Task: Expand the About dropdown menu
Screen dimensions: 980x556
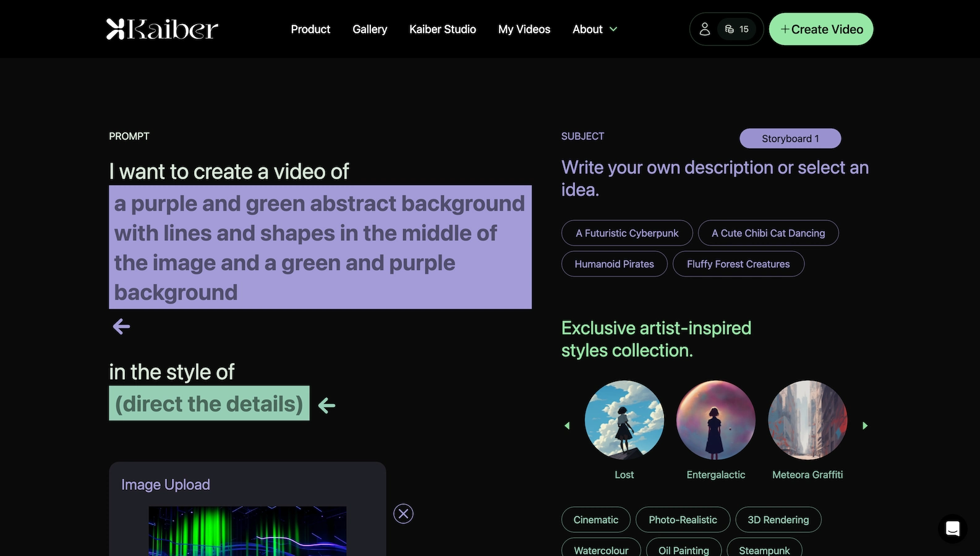Action: click(x=594, y=29)
